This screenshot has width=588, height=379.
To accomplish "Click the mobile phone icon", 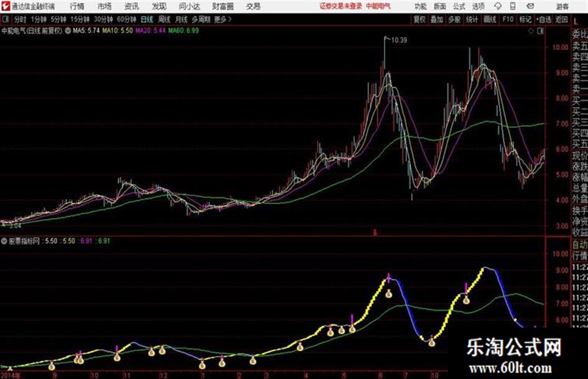I will coord(513,6).
